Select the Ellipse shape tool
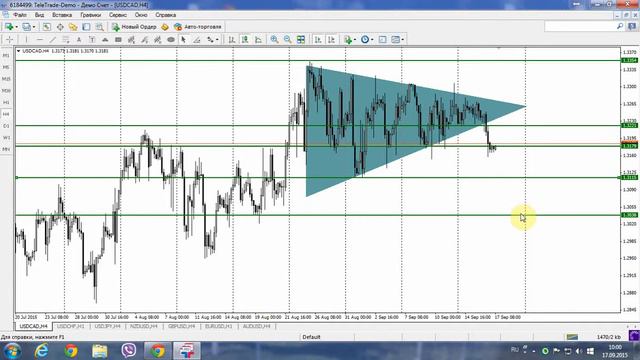The width and height of the screenshot is (640, 360). click(171, 40)
